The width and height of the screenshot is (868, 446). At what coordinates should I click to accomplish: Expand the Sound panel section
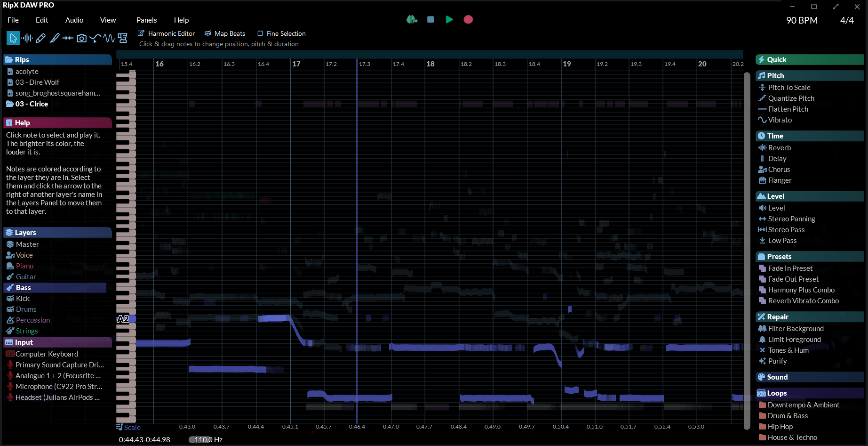pyautogui.click(x=809, y=377)
